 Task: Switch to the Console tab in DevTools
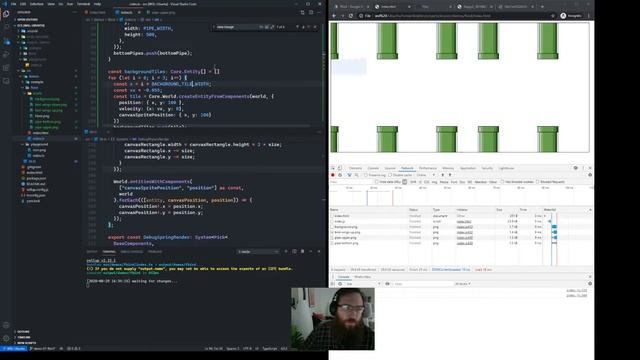click(373, 168)
